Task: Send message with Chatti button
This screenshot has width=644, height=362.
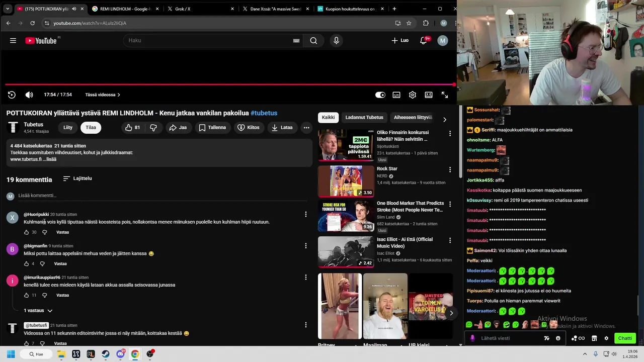Action: tap(625, 338)
